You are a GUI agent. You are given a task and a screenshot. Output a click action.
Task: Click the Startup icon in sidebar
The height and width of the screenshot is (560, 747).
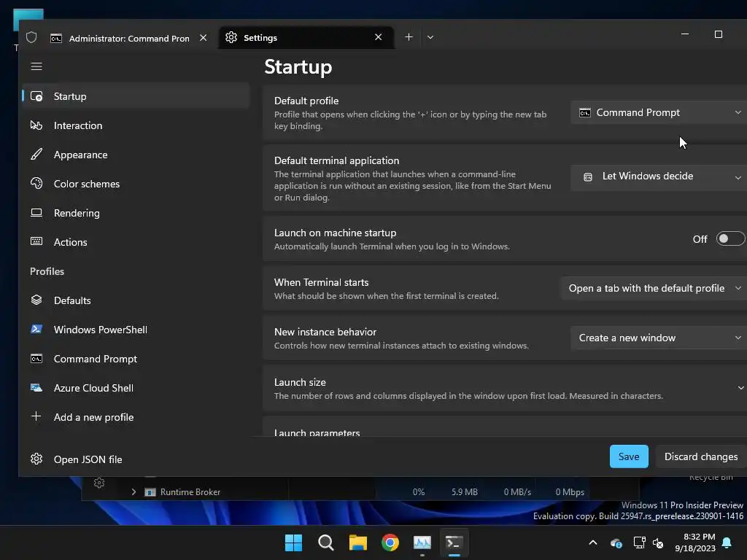[x=36, y=97]
